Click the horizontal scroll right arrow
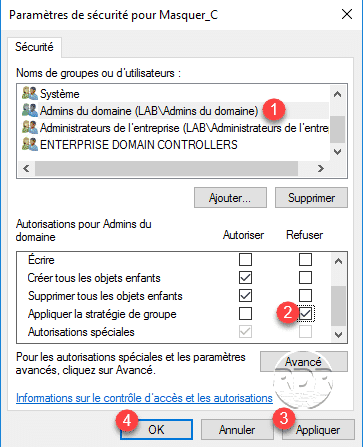This screenshot has width=363, height=447. (321, 169)
